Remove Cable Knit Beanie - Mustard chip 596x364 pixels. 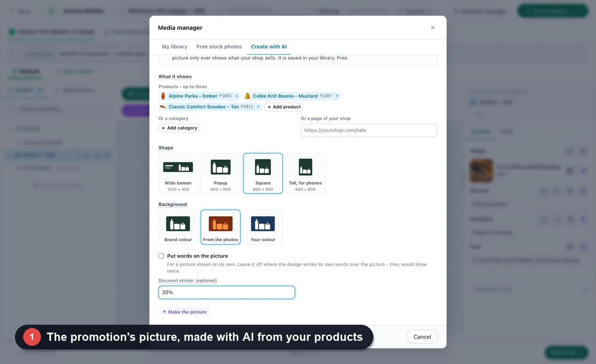(x=337, y=96)
